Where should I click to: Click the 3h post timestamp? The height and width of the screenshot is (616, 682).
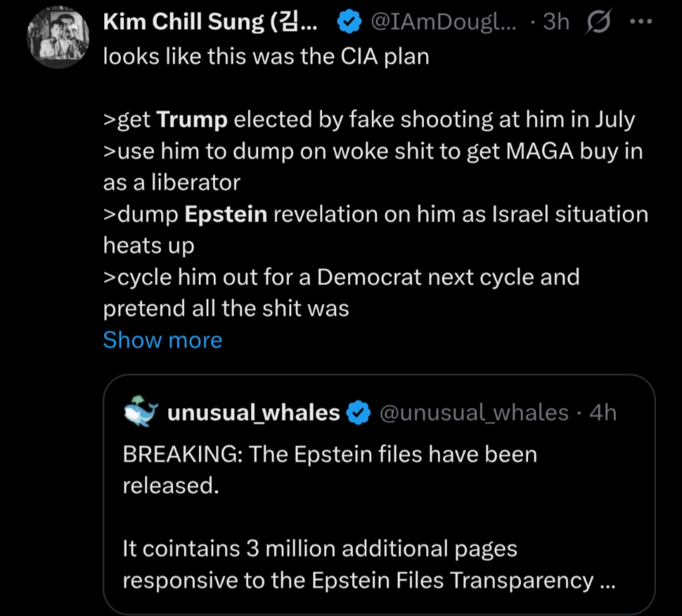tap(556, 22)
